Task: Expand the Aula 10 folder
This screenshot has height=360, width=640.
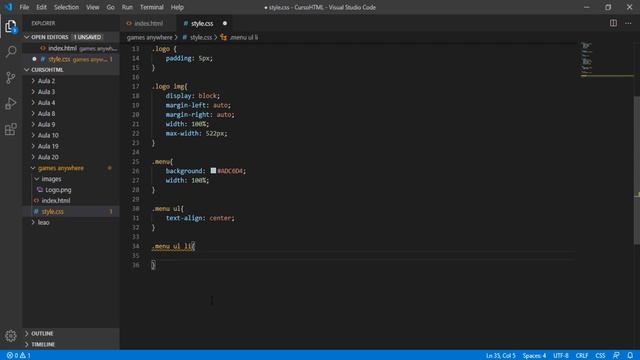Action: pos(71,135)
